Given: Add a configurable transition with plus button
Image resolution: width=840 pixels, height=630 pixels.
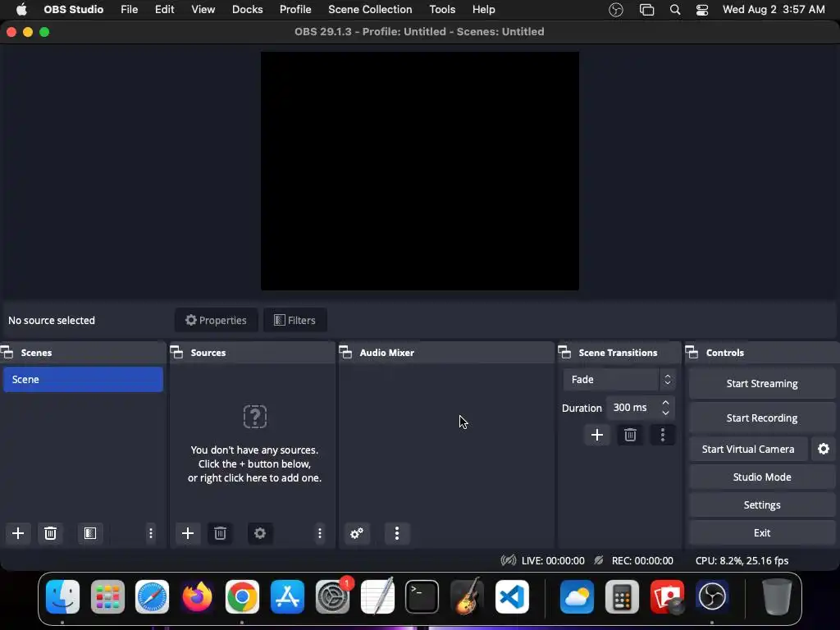Looking at the screenshot, I should pyautogui.click(x=597, y=435).
